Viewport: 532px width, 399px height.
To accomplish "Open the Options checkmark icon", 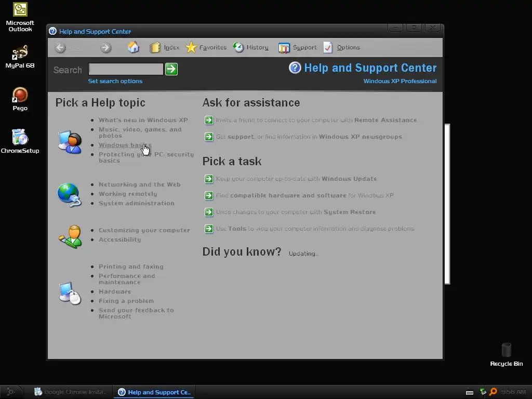I will click(328, 47).
